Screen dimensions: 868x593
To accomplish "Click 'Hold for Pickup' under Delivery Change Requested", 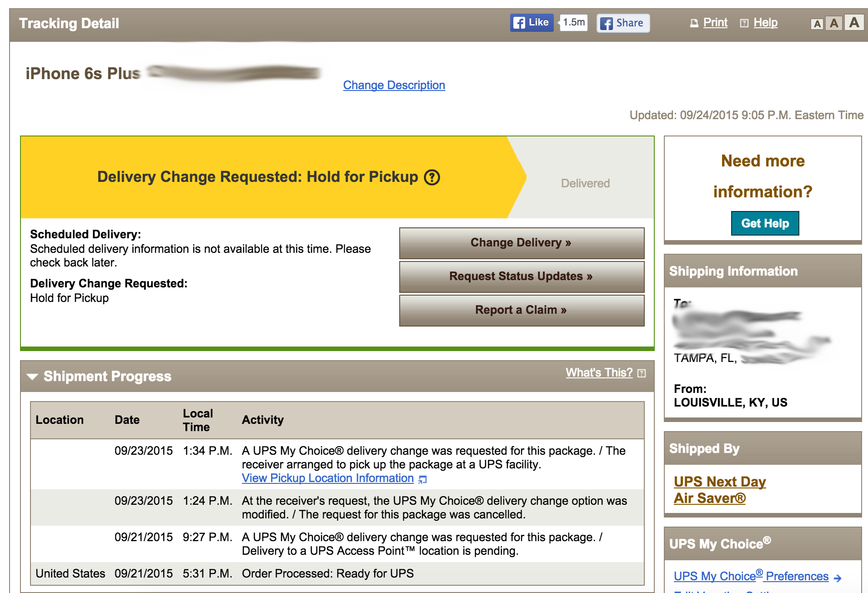I will coord(69,298).
